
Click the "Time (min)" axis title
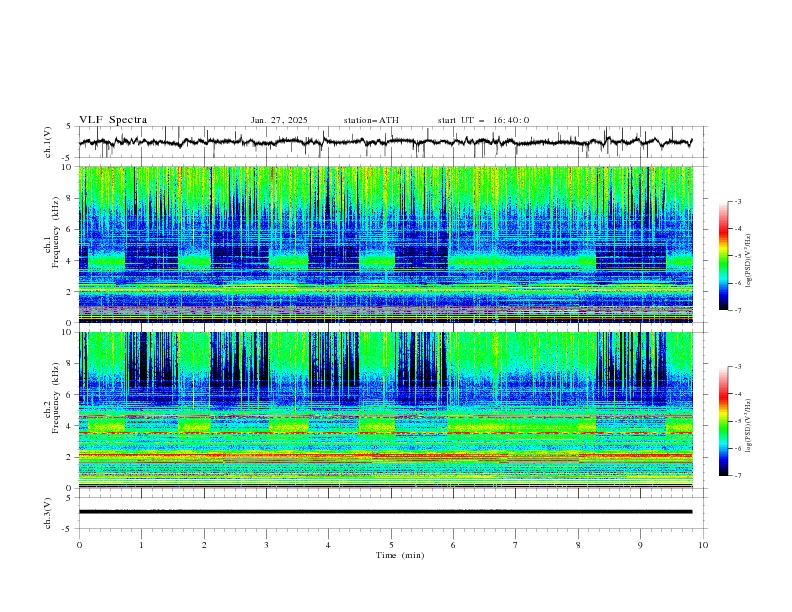coord(400,555)
